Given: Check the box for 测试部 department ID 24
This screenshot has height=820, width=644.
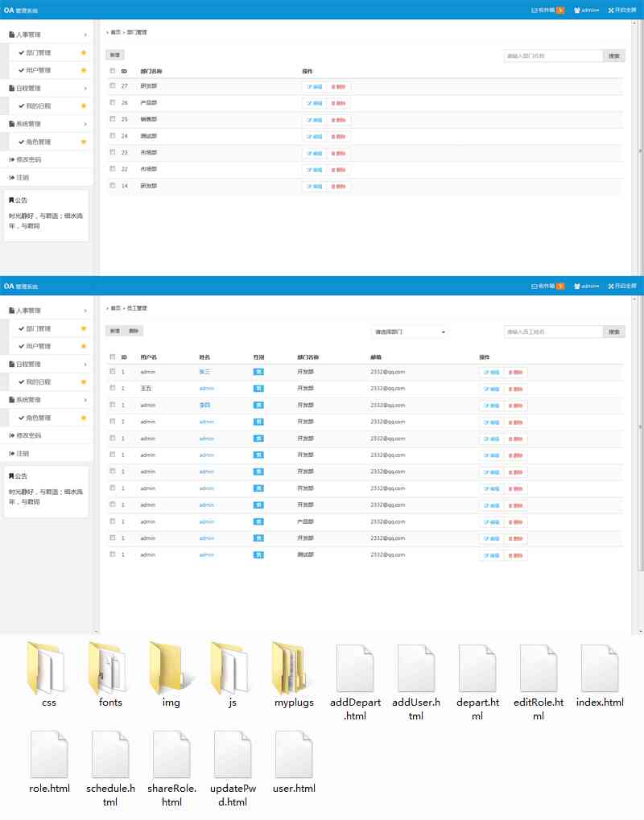Looking at the screenshot, I should pos(113,136).
